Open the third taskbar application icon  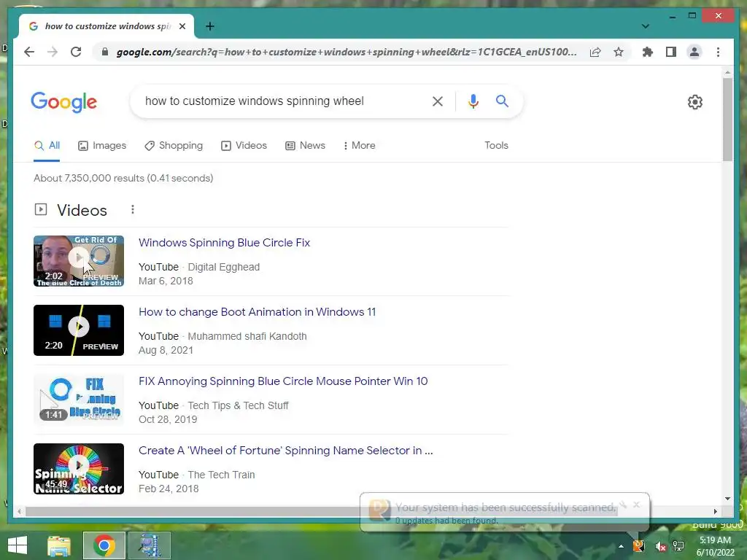pyautogui.click(x=150, y=545)
